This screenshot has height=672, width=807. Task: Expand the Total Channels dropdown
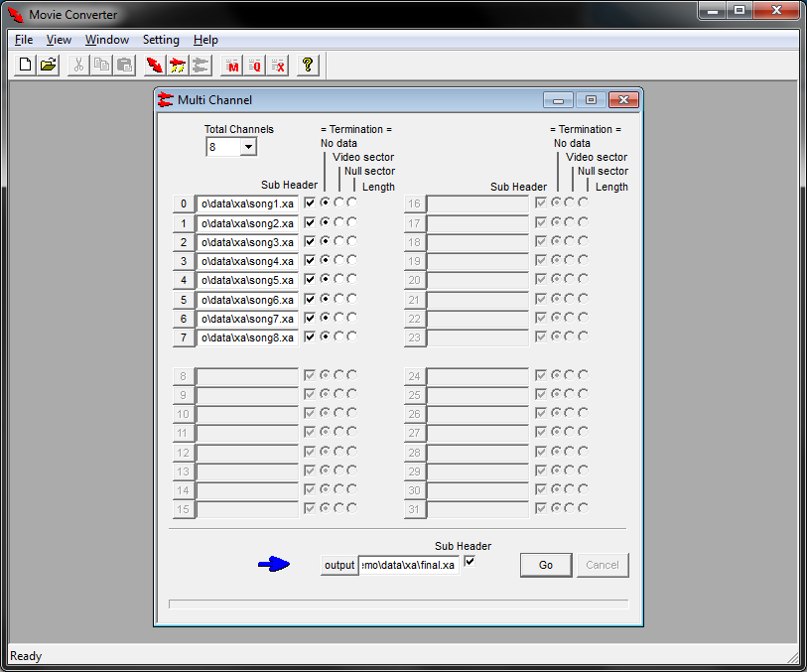(248, 147)
